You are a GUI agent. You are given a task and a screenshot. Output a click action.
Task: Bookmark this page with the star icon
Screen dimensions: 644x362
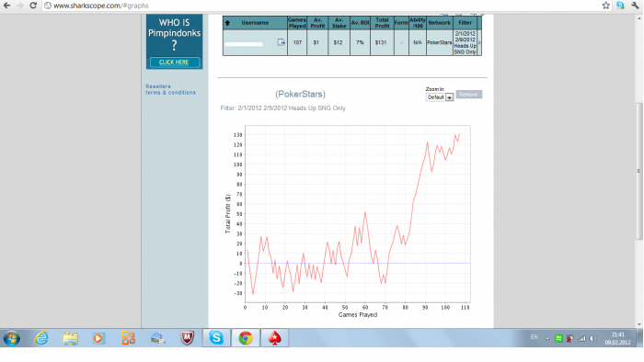pyautogui.click(x=605, y=6)
